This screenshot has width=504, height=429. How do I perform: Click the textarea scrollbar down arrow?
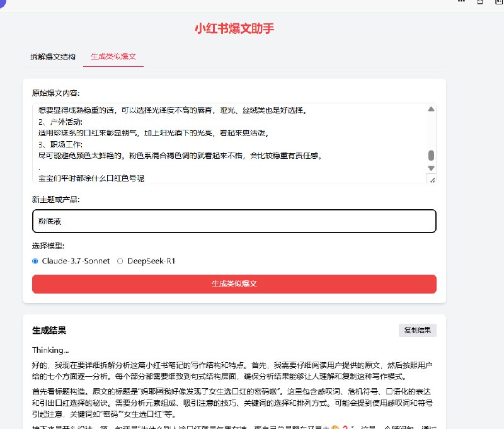[x=431, y=168]
